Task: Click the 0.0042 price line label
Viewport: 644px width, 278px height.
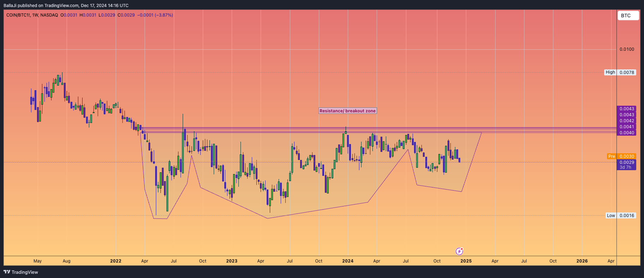Action: tap(627, 121)
